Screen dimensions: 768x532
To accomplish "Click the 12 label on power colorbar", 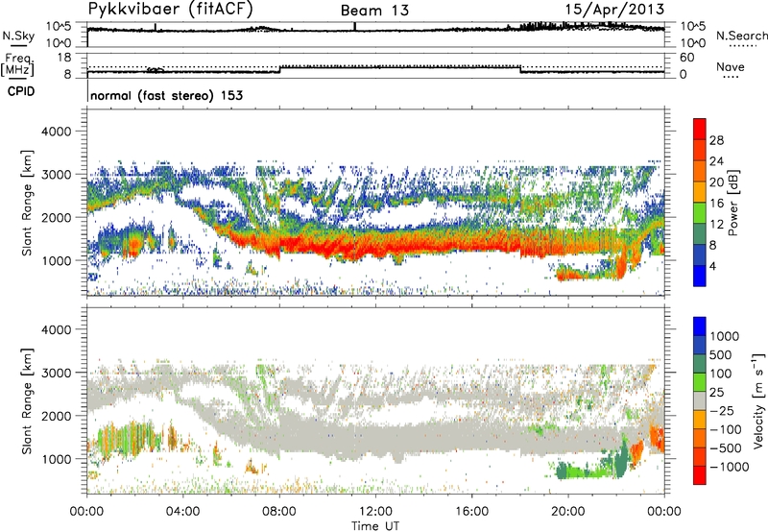I will (716, 225).
